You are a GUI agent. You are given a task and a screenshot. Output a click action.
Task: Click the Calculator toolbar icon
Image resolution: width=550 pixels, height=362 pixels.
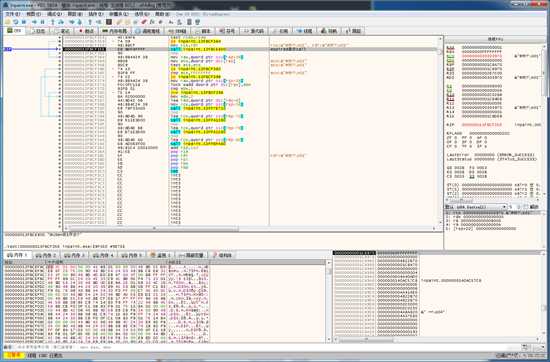pos(189,22)
